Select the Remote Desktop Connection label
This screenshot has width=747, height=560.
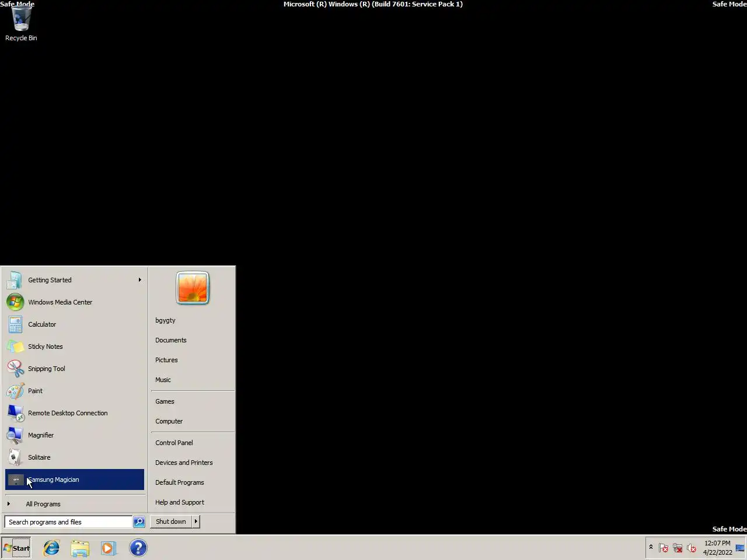pos(68,413)
